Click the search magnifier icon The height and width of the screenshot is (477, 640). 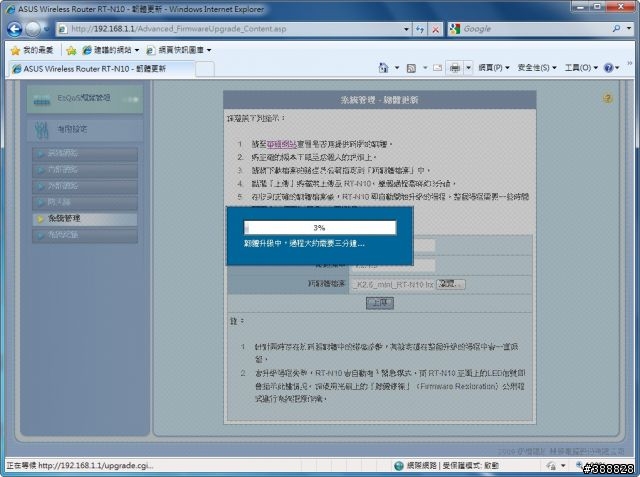click(616, 29)
